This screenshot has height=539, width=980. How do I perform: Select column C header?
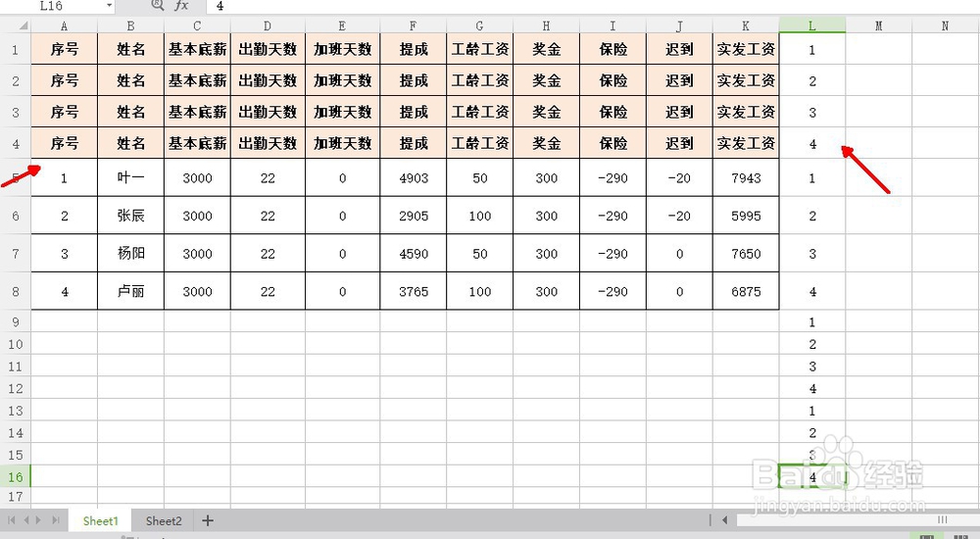pos(197,25)
